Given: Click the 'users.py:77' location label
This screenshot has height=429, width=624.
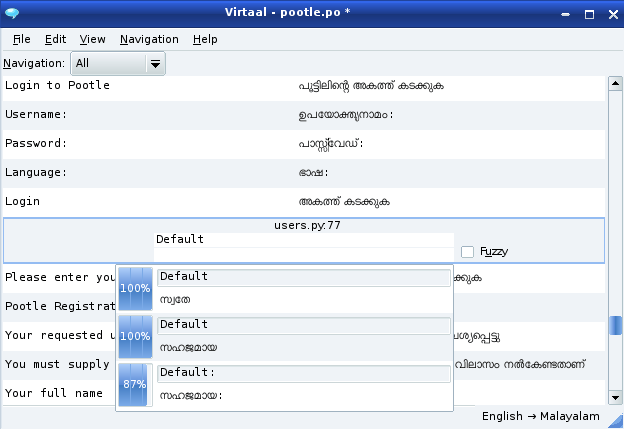Looking at the screenshot, I should [307, 225].
